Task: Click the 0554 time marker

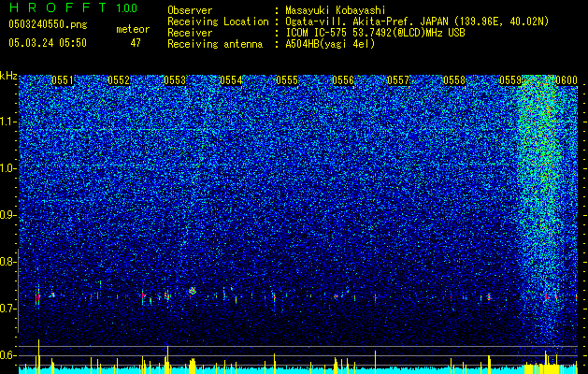Action: point(231,80)
